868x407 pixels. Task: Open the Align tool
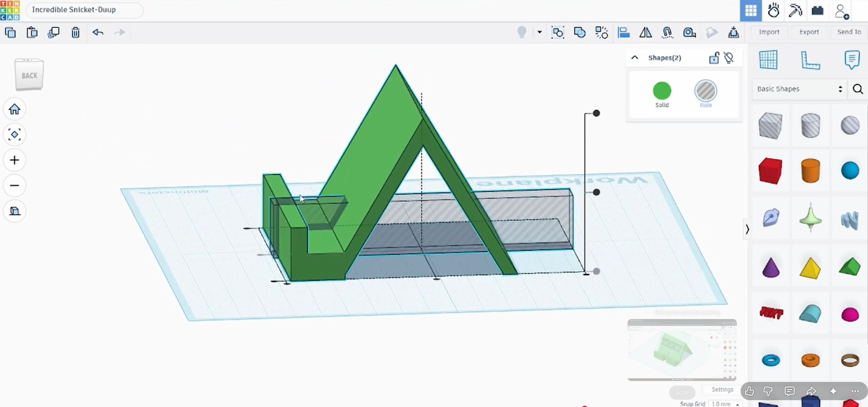tap(623, 32)
